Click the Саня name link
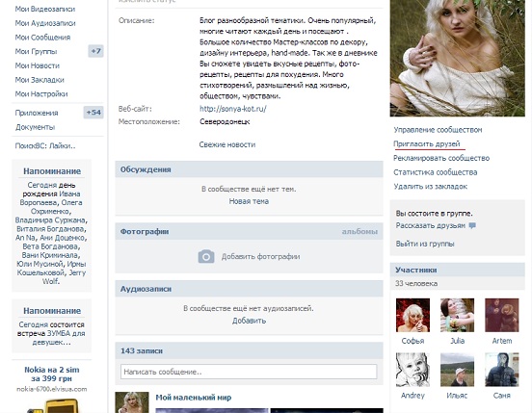The width and height of the screenshot is (532, 413). click(502, 396)
